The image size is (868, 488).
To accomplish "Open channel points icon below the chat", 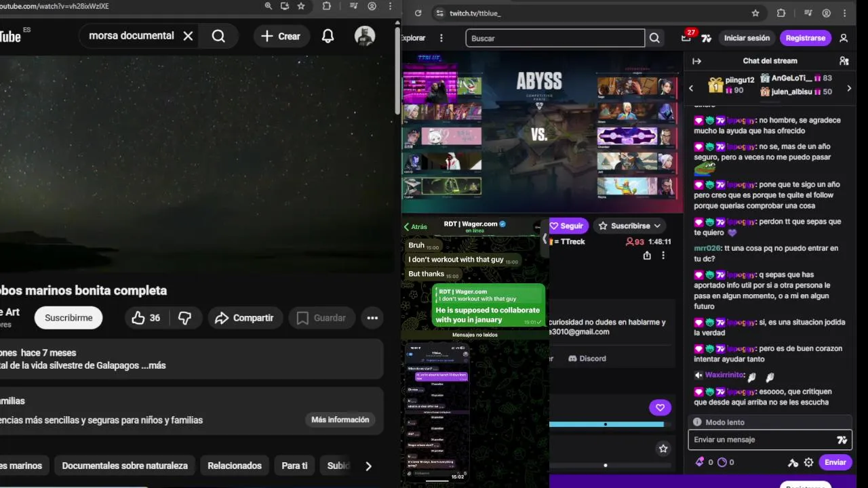I will [x=722, y=462].
